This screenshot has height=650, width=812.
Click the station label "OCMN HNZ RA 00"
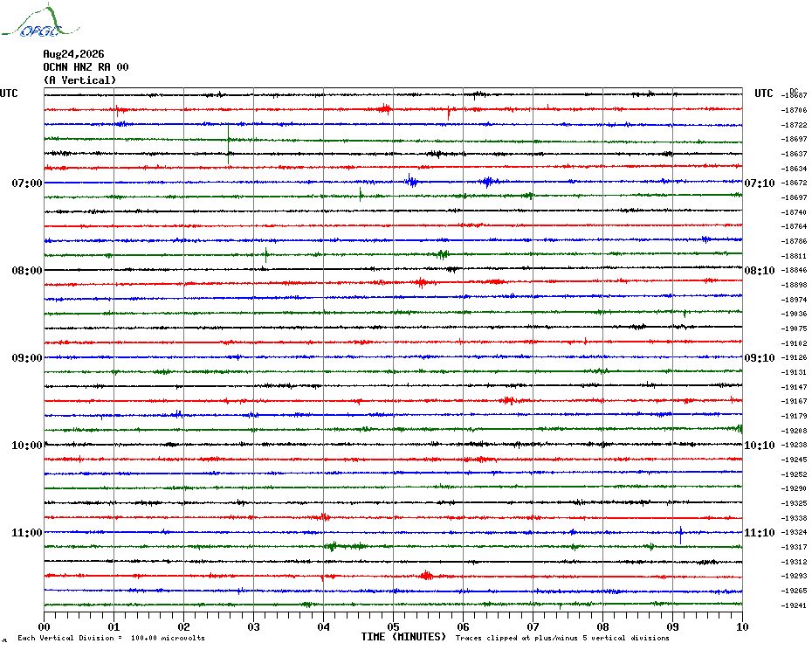point(86,67)
